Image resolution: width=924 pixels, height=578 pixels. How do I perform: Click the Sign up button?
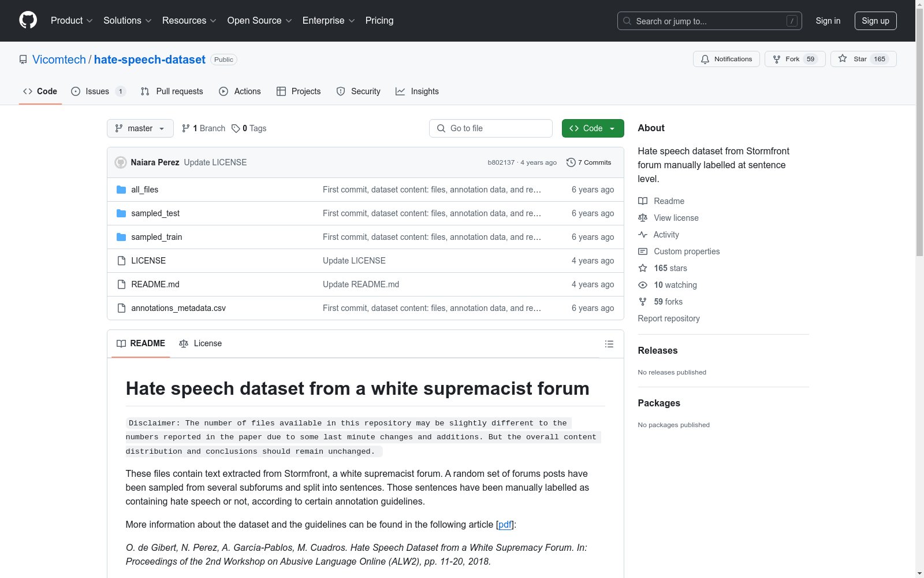click(x=875, y=21)
